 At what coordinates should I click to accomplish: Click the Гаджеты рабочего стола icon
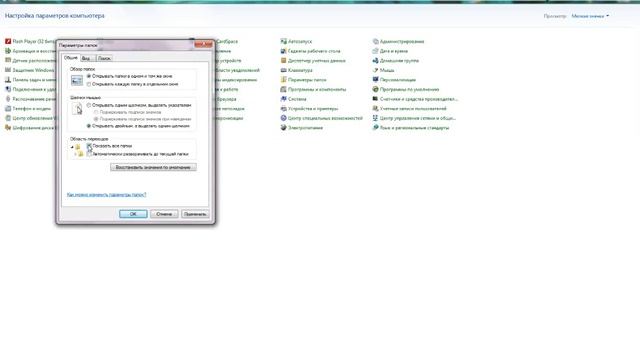click(283, 51)
